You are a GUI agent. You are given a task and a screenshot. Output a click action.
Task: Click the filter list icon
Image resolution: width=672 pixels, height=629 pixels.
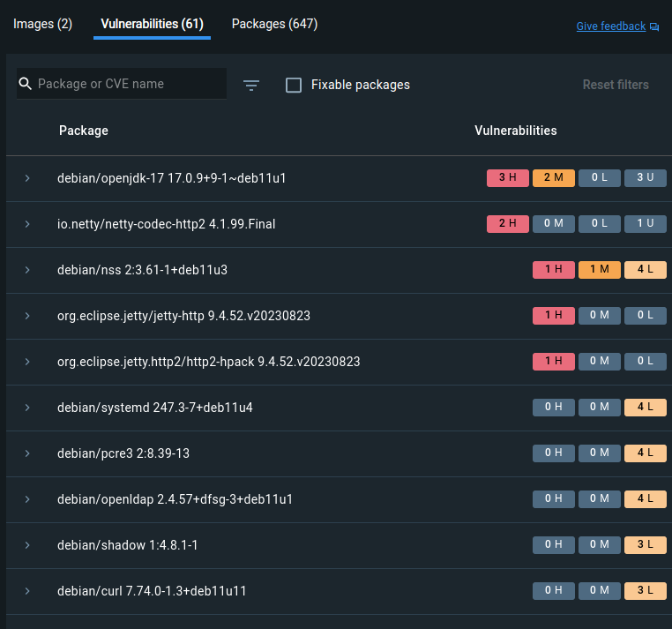(251, 85)
